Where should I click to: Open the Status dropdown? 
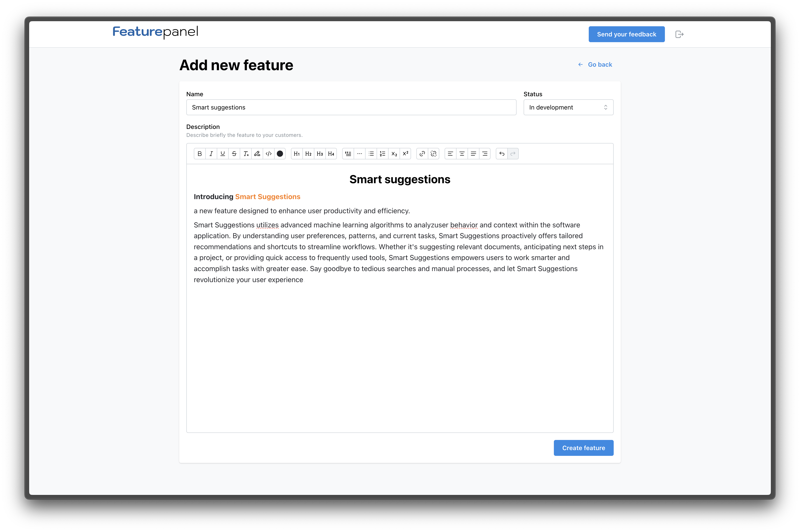click(568, 107)
